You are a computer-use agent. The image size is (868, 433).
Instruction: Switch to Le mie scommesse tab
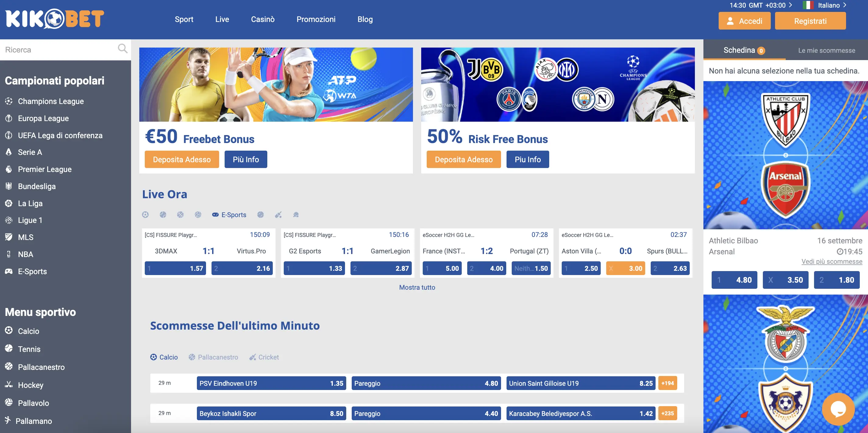click(826, 50)
